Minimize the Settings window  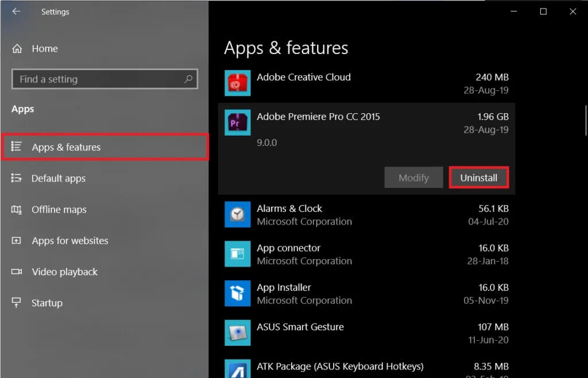[514, 11]
